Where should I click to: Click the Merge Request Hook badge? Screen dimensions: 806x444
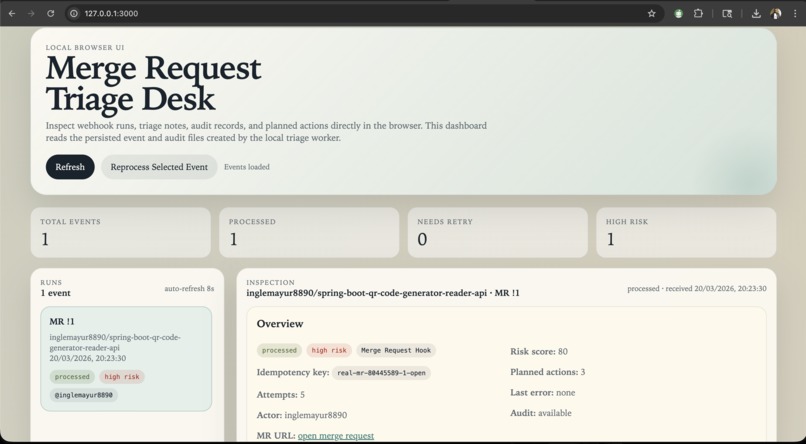(396, 350)
